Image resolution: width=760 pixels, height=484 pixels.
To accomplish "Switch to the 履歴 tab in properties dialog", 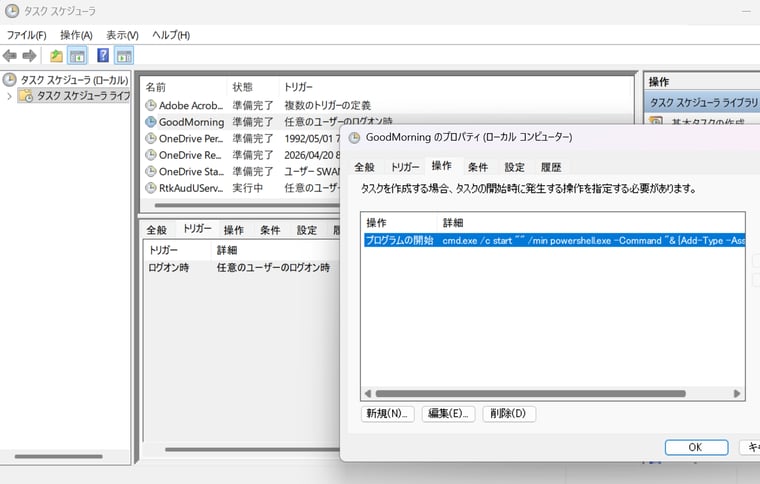I will [x=551, y=167].
